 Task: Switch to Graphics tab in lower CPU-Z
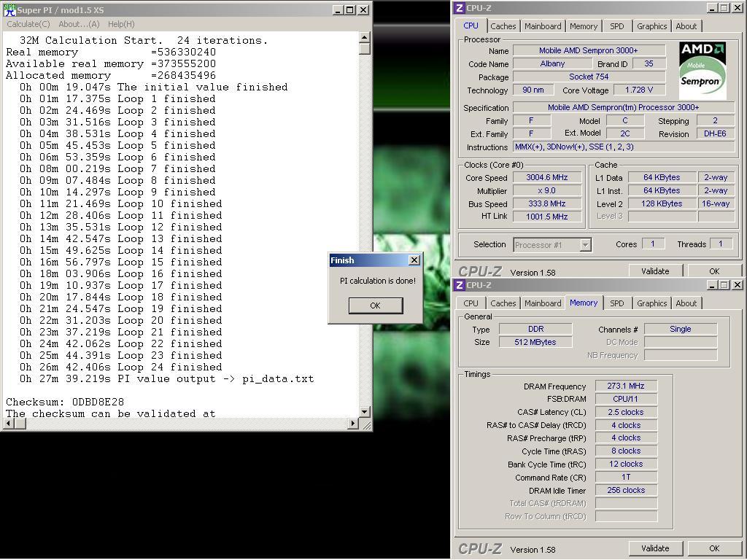[x=651, y=303]
